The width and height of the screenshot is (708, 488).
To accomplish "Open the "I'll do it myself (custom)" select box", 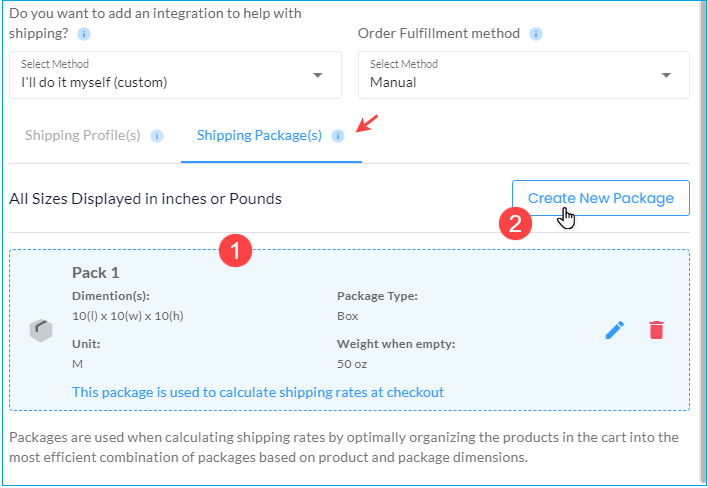I will (175, 75).
